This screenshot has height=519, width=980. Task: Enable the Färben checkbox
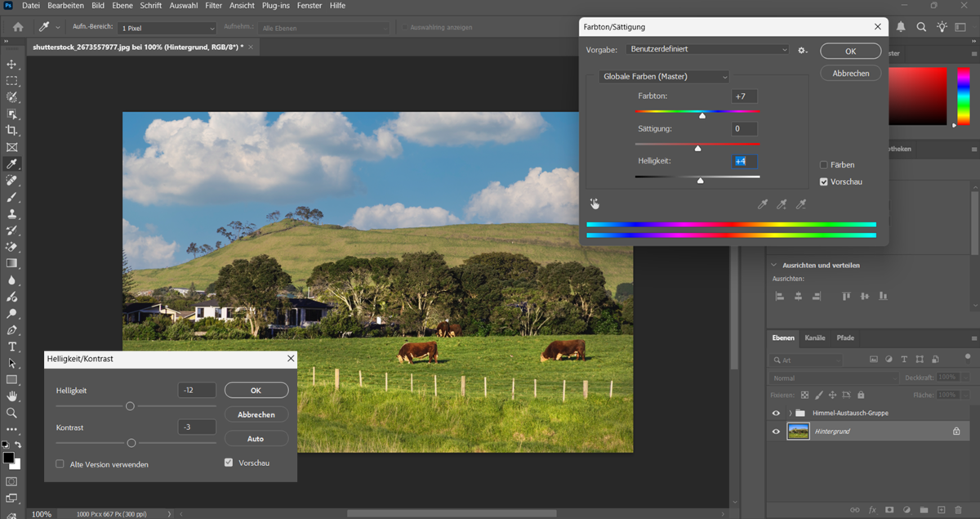coord(824,164)
